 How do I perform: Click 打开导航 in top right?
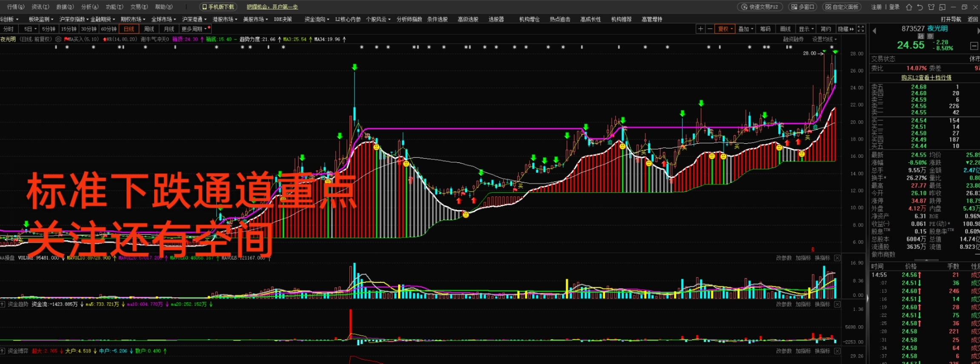point(951,19)
